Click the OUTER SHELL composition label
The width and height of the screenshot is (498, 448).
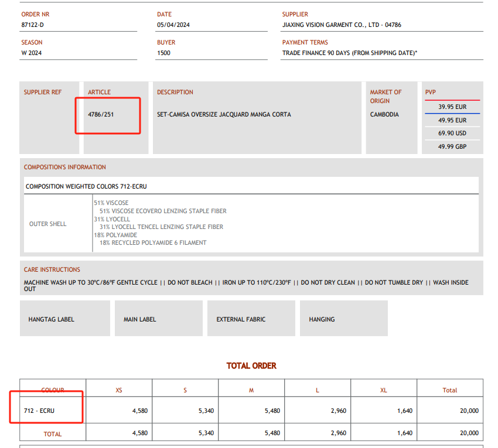coord(48,224)
